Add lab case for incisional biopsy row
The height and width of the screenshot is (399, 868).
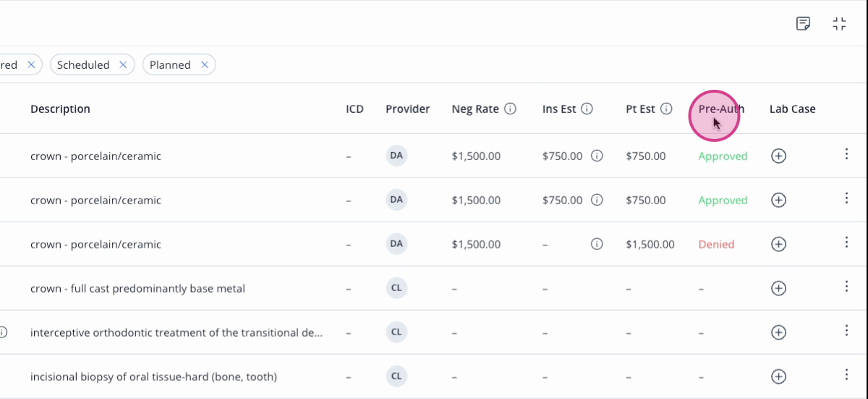[778, 377]
